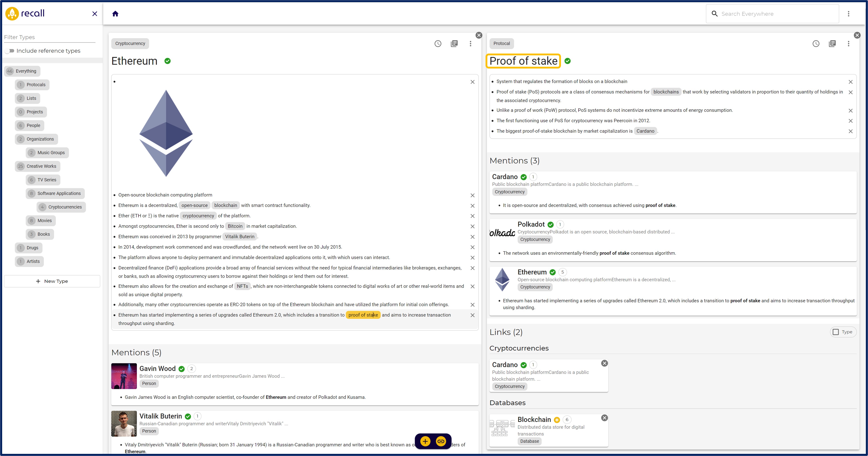Close the Proof of stake card
The image size is (868, 456).
[857, 35]
